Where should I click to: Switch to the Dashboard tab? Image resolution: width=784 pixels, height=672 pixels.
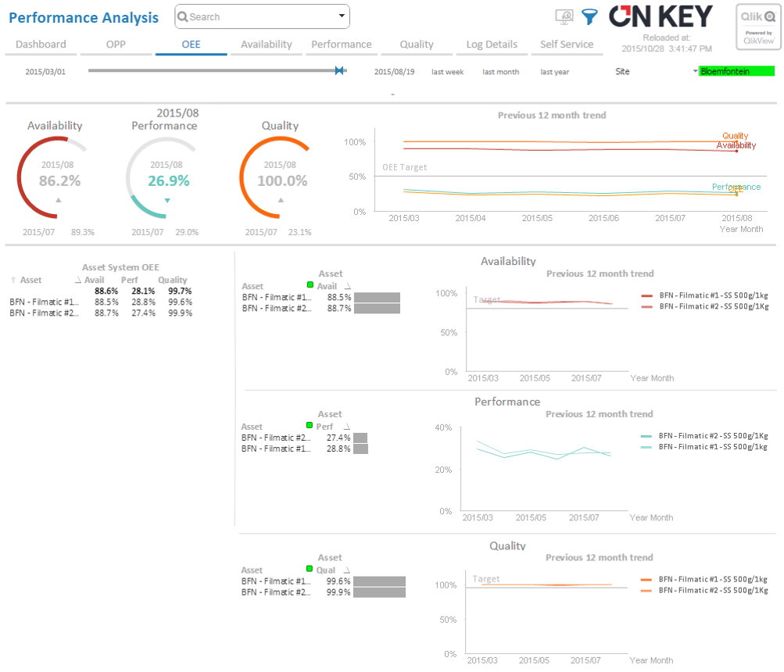tap(41, 45)
